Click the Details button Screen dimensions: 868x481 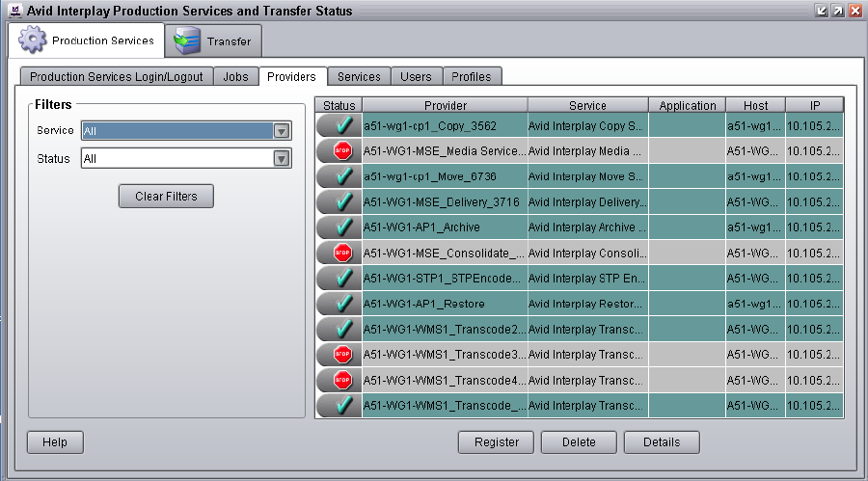coord(662,442)
